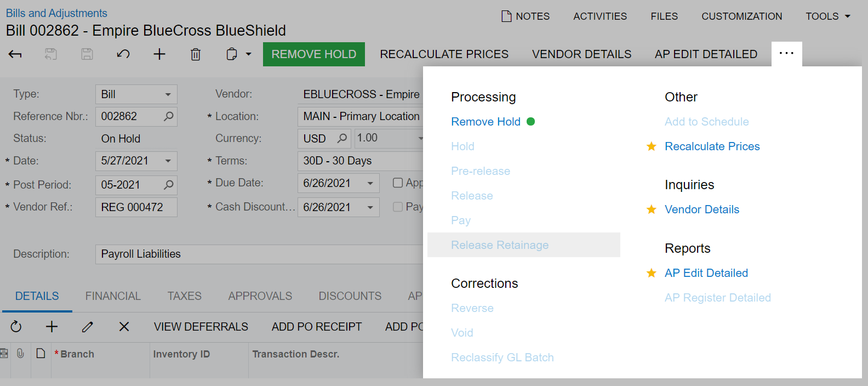Viewport: 868px width, 386px height.
Task: Click the Vendor Ref. input field
Action: point(136,207)
